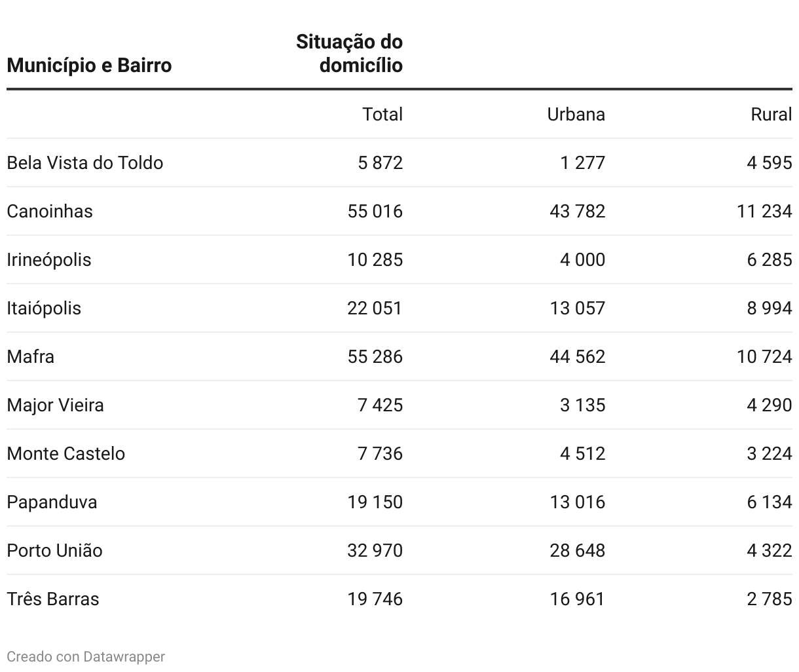Click the Três Barras municipality name
The height and width of the screenshot is (672, 799).
tap(53, 599)
